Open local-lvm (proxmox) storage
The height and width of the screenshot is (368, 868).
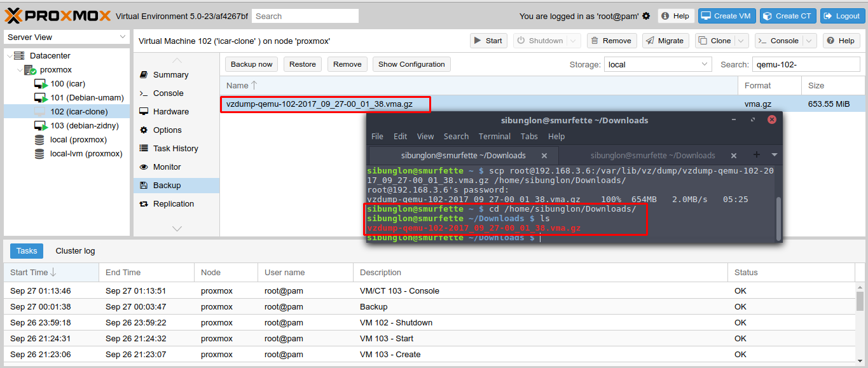(86, 154)
